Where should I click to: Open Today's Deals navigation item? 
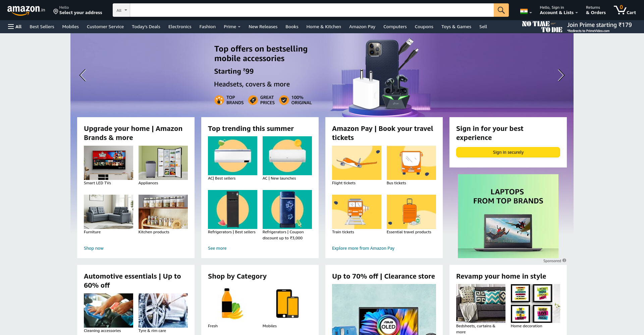[x=146, y=27]
